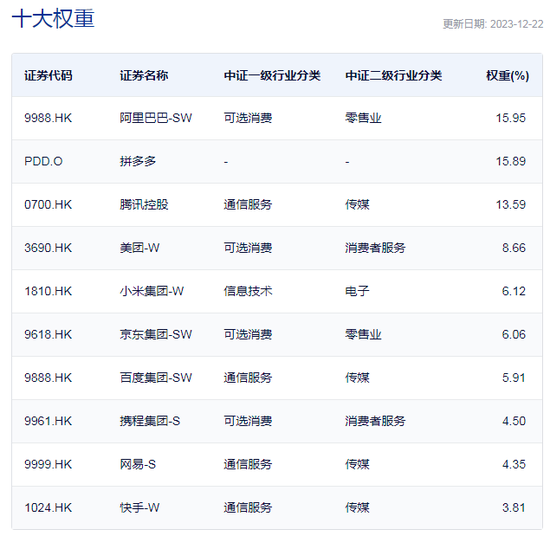Click the weight value 5.91

[514, 378]
